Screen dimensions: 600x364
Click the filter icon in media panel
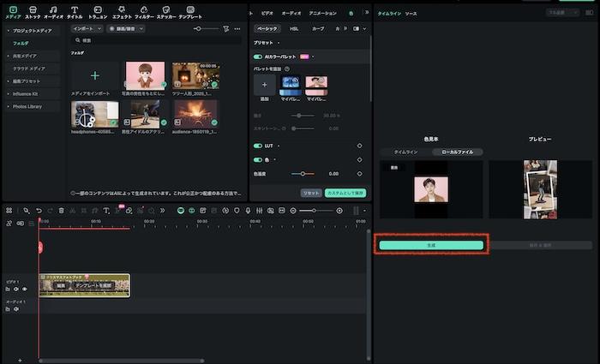[x=225, y=28]
